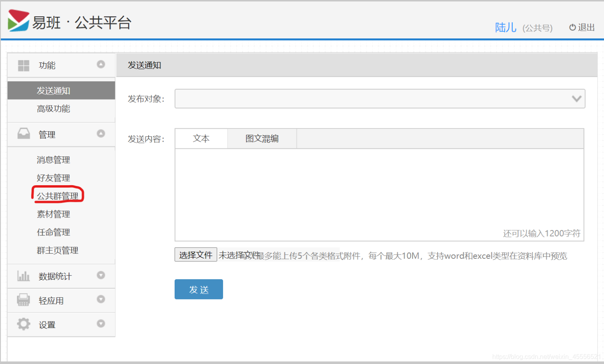Click the 还可以输入1200字符 counter text
604x364 pixels.
tap(542, 233)
